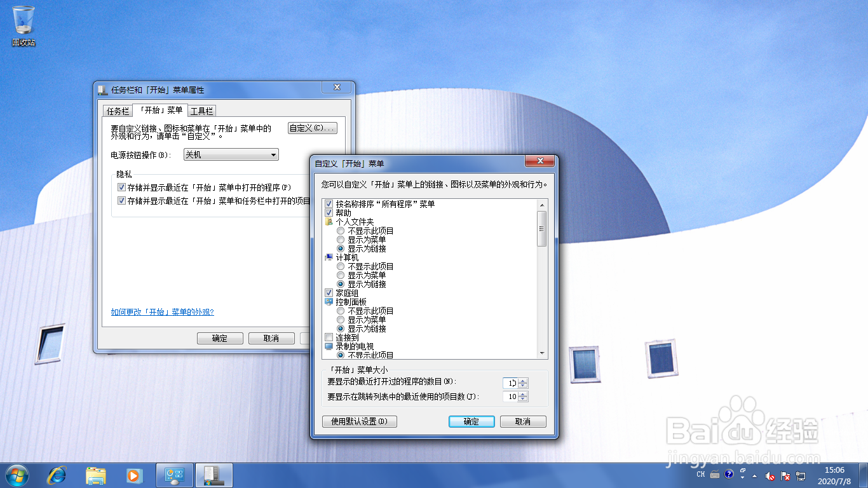Increase recent programs number with up arrow
This screenshot has width=868, height=488.
(523, 380)
